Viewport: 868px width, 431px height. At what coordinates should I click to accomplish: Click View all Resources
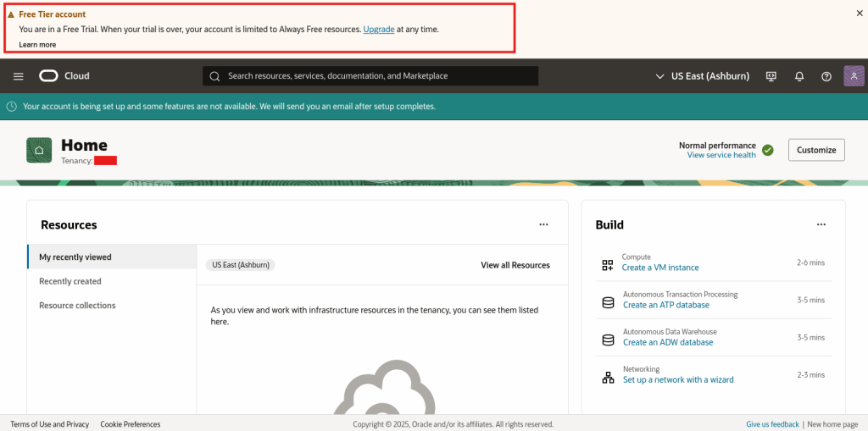(x=515, y=265)
